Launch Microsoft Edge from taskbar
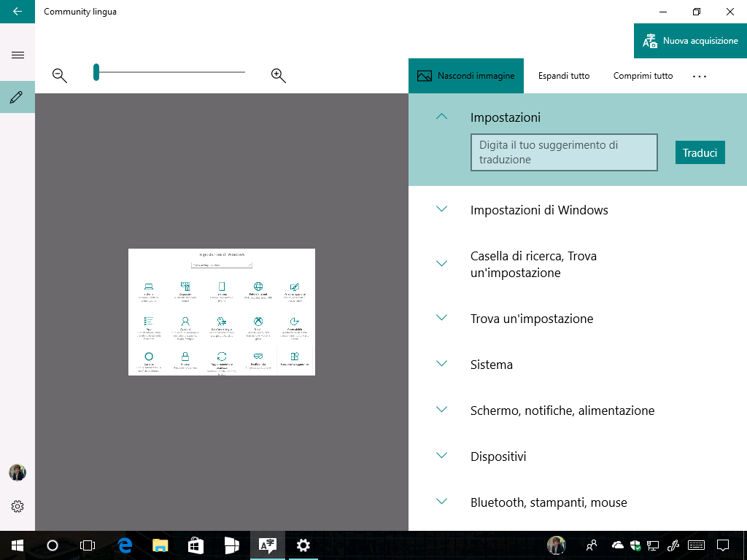 click(x=125, y=545)
